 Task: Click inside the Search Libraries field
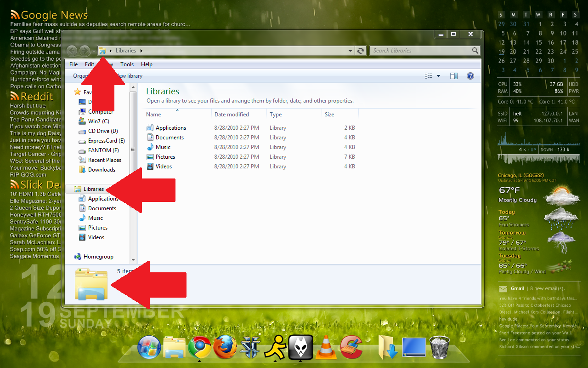point(423,51)
